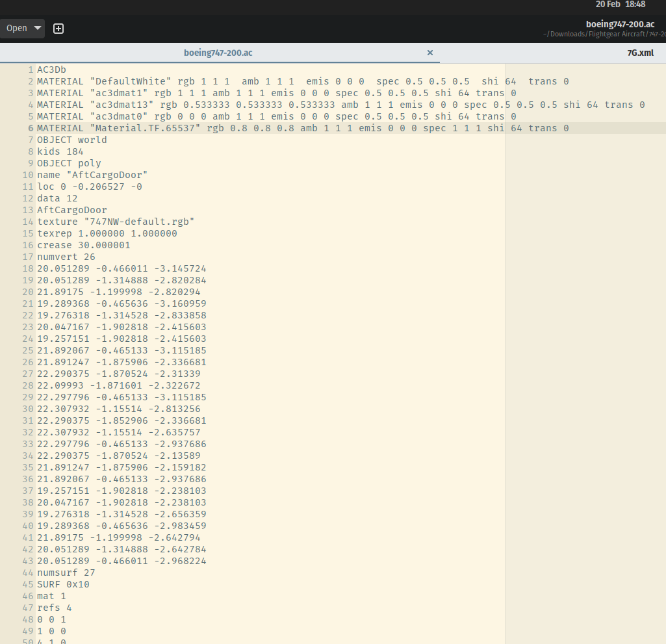
Task: Click vertex line 20.051289 -0.466011 -3.145724
Action: [122, 268]
